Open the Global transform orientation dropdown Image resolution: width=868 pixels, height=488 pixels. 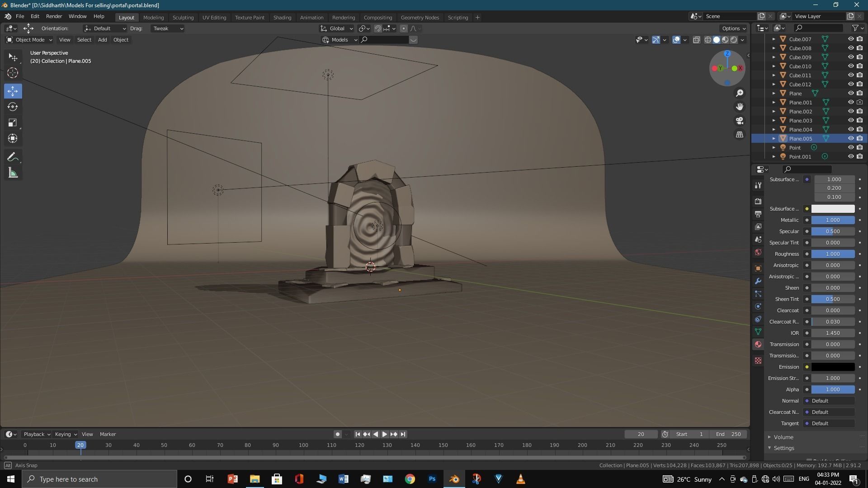[x=337, y=28]
